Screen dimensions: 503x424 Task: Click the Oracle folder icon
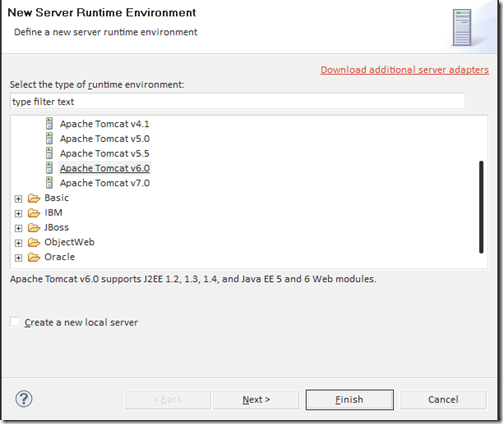point(34,257)
